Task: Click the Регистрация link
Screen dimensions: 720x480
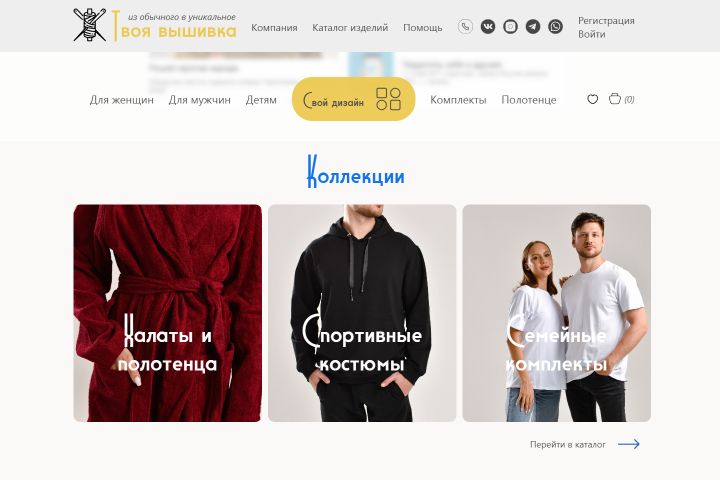Action: point(606,21)
